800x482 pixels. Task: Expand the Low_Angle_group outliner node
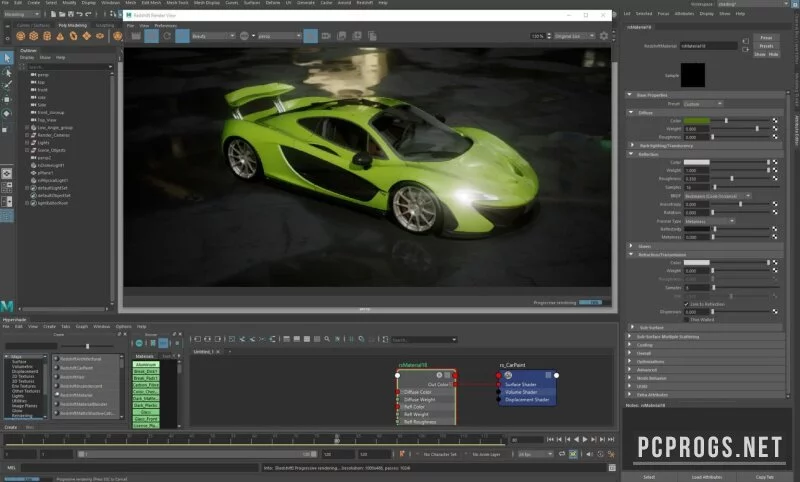(x=27, y=128)
